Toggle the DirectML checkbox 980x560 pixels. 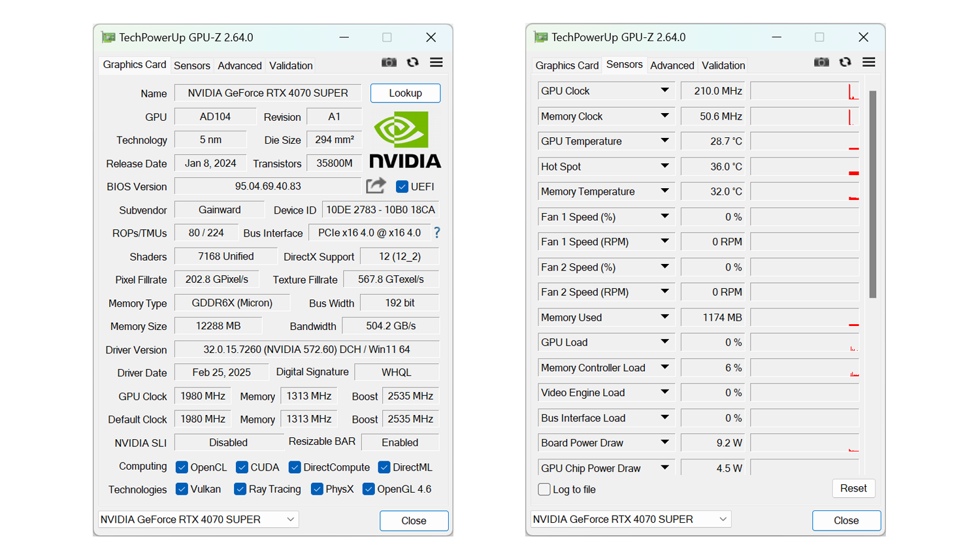(x=384, y=467)
